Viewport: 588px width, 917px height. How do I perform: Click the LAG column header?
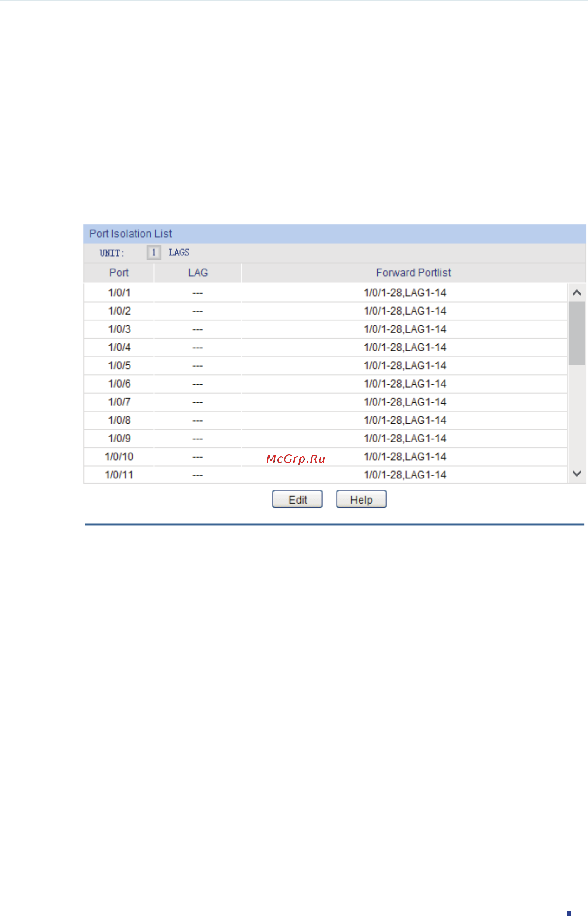click(x=198, y=273)
